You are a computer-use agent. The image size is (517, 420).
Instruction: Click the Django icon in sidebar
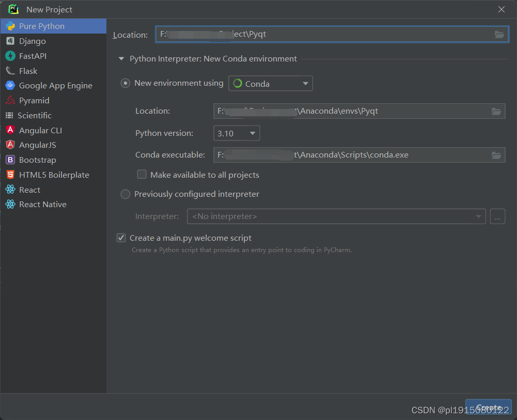tap(10, 41)
